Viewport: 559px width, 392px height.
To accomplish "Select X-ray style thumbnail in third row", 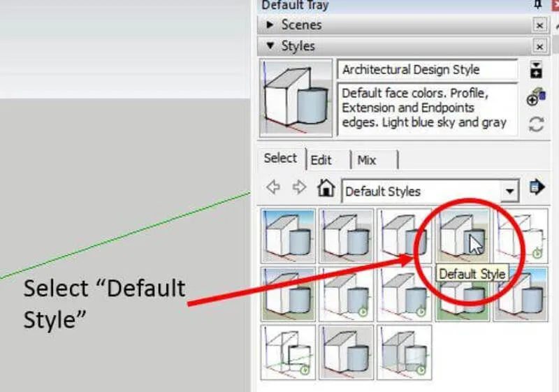I will [x=404, y=352].
